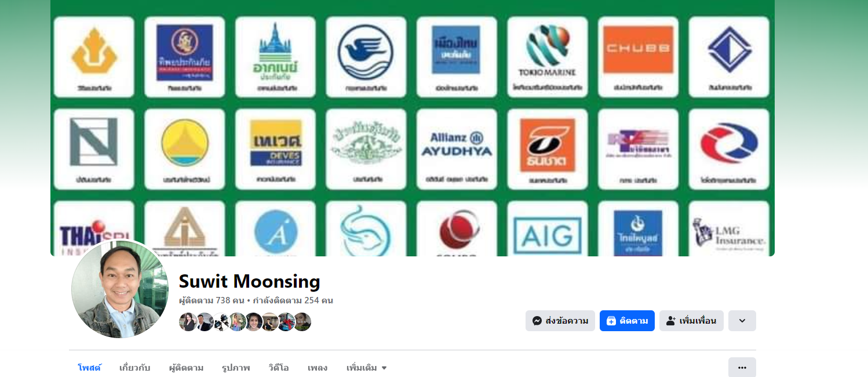Click the Messenger send message button
This screenshot has width=868, height=377.
point(560,321)
